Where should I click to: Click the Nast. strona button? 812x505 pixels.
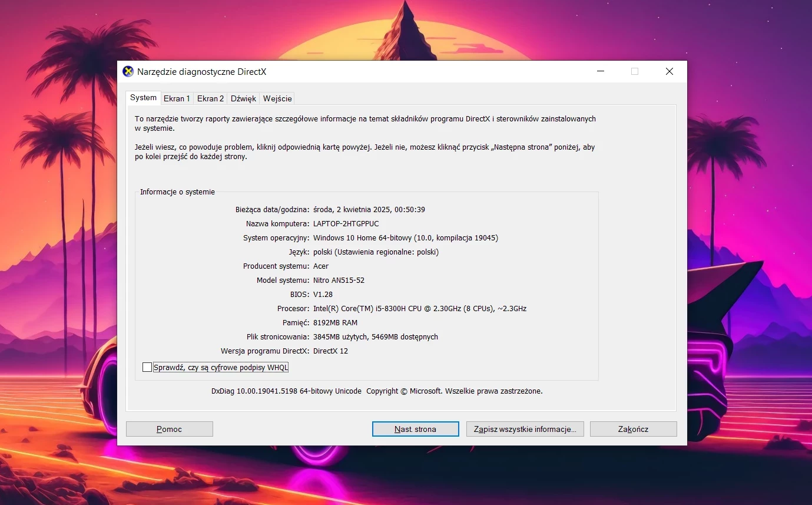point(415,429)
